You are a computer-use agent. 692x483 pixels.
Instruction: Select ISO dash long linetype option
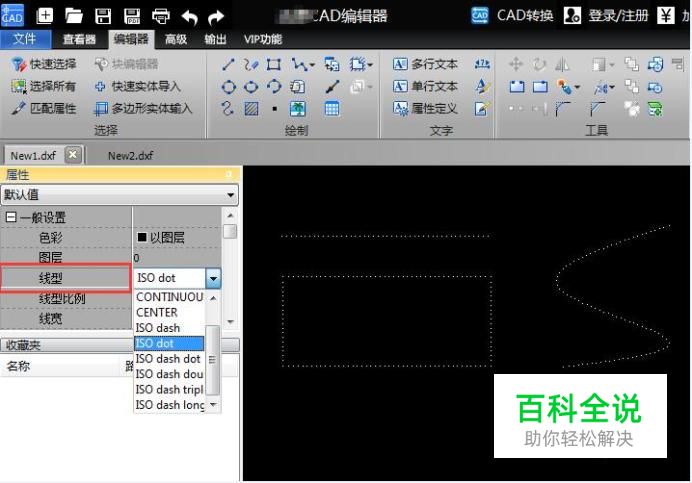click(169, 404)
